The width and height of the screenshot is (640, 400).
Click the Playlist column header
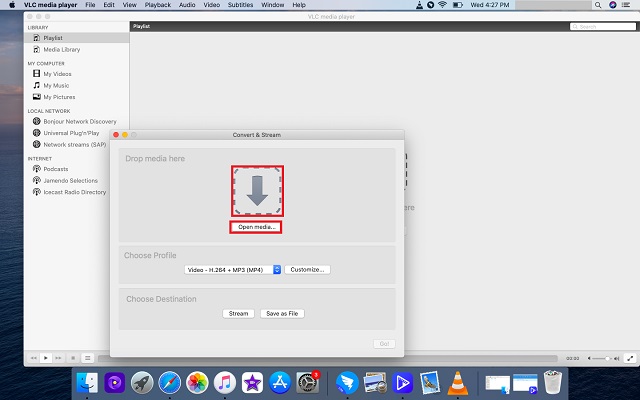coord(142,26)
